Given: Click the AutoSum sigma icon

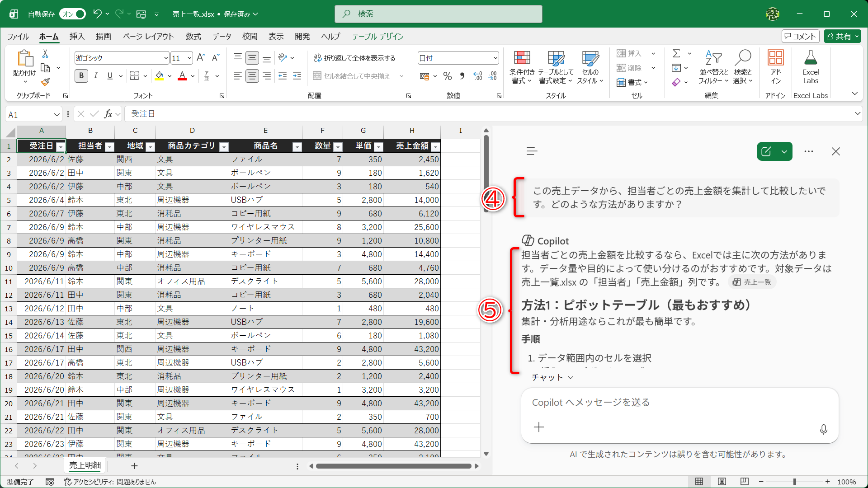Looking at the screenshot, I should [676, 53].
